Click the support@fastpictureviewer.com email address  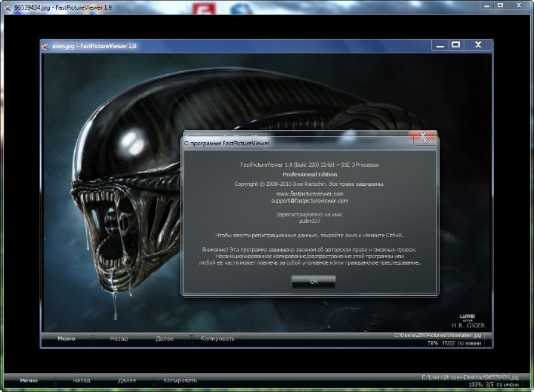tap(309, 200)
